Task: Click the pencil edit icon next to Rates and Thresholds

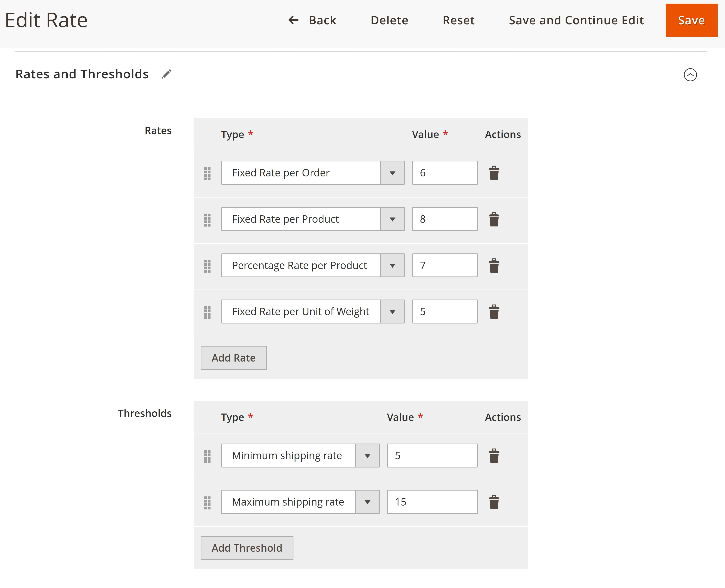Action: (x=168, y=74)
